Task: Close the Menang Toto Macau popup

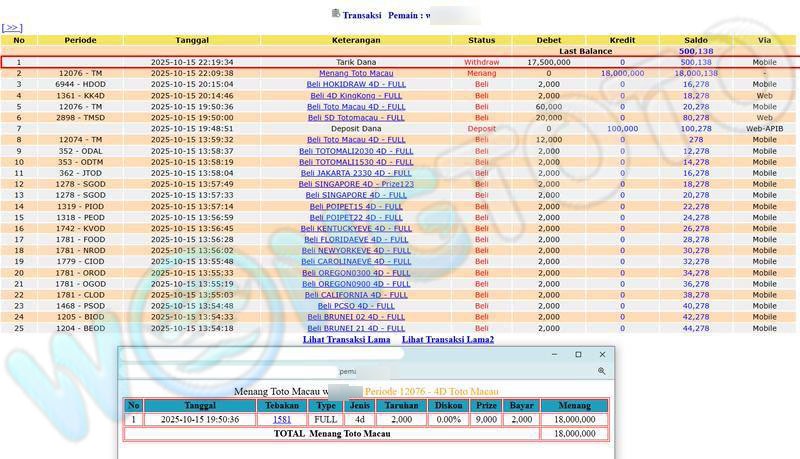Action: 602,355
